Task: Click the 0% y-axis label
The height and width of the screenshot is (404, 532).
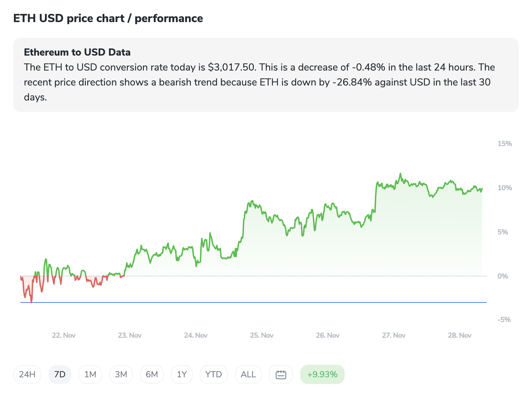Action: pos(502,276)
